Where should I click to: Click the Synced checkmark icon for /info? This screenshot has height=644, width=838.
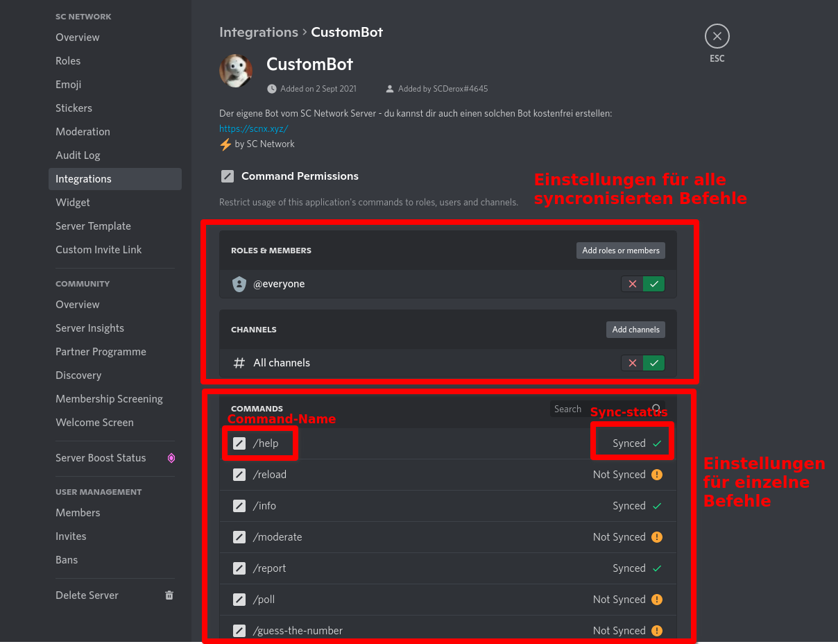click(657, 506)
